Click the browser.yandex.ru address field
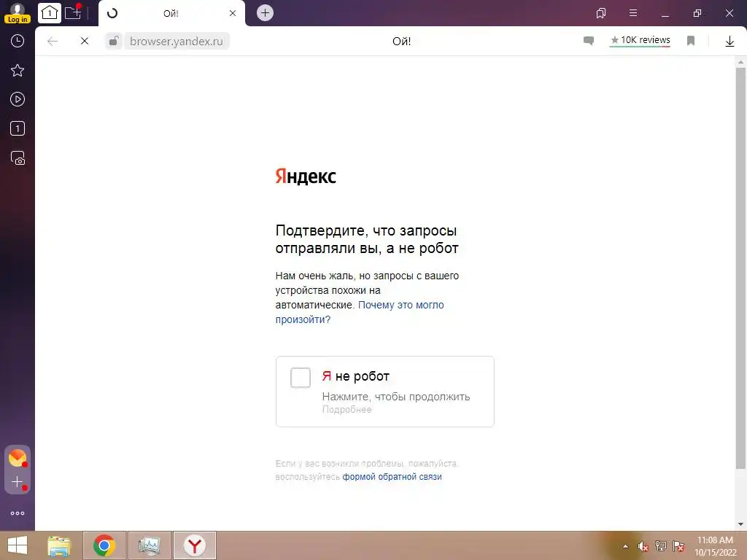The height and width of the screenshot is (560, 747). click(x=177, y=42)
